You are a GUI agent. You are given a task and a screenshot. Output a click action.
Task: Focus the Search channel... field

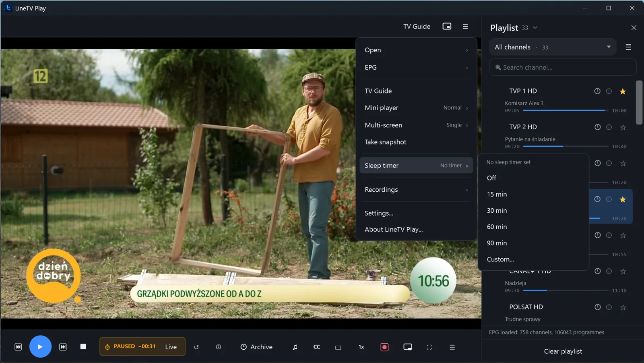563,67
